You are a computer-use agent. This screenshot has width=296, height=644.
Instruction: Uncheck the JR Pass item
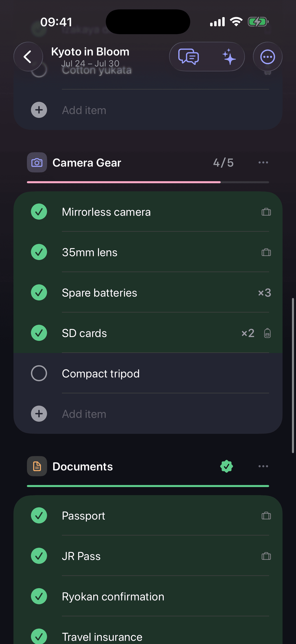[x=39, y=556]
